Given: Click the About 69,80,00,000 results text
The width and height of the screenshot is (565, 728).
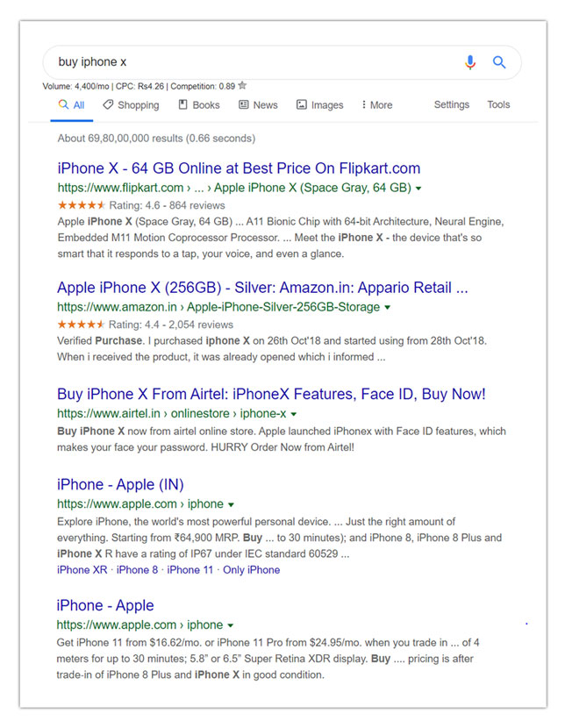Looking at the screenshot, I should (156, 139).
